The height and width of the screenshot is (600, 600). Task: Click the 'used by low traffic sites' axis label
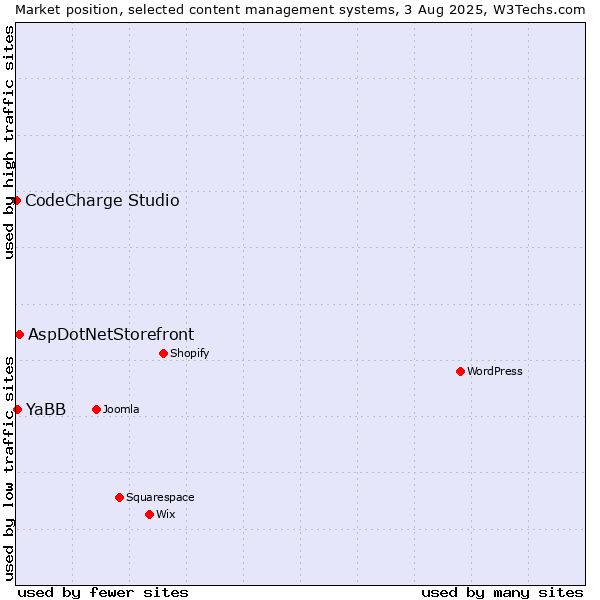pos(8,469)
